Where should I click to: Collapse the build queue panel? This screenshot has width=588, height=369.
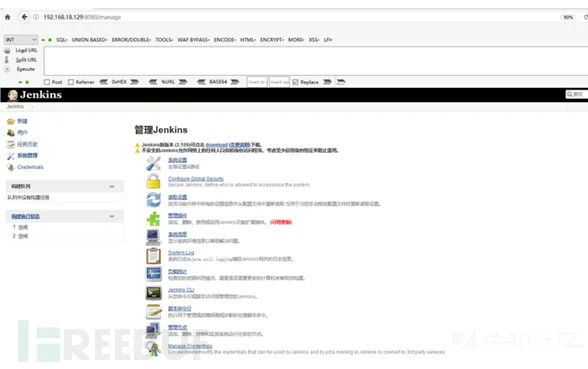112,186
